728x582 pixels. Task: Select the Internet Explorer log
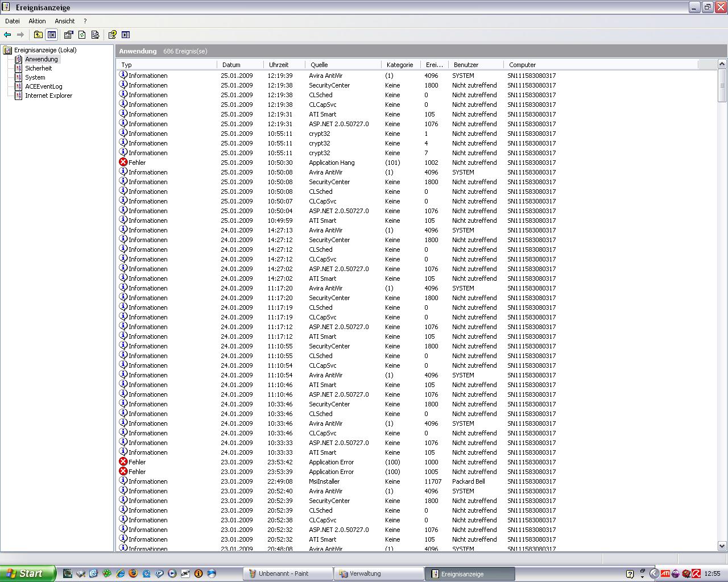click(48, 95)
